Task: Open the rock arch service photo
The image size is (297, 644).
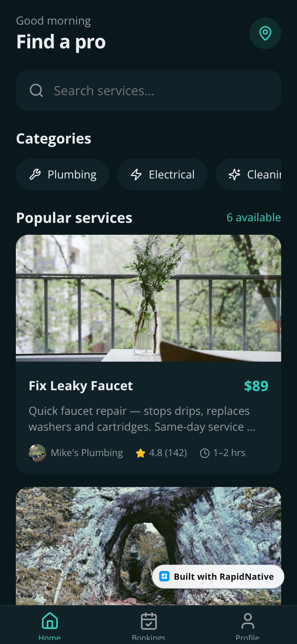Action: 148,546
